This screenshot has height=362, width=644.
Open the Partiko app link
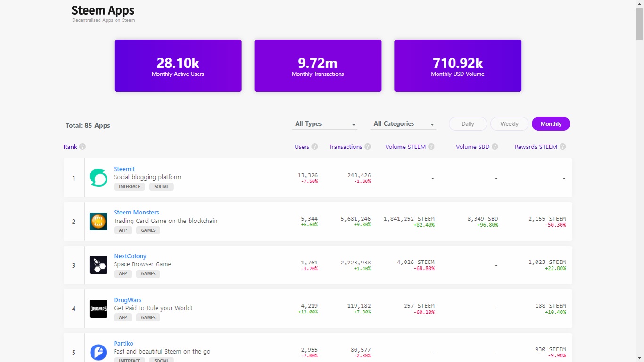click(x=124, y=344)
